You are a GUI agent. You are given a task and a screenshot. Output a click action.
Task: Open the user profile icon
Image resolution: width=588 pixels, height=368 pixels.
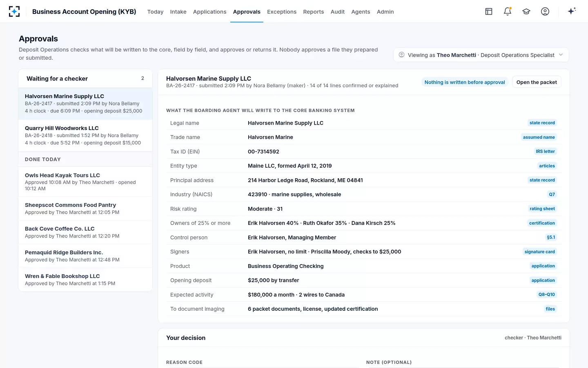[545, 11]
